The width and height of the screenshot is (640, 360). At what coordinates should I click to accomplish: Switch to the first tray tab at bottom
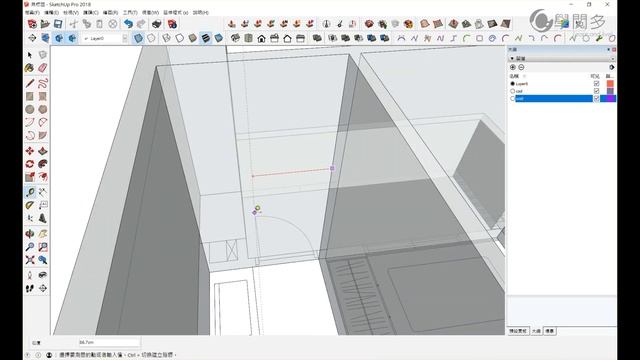tap(518, 331)
